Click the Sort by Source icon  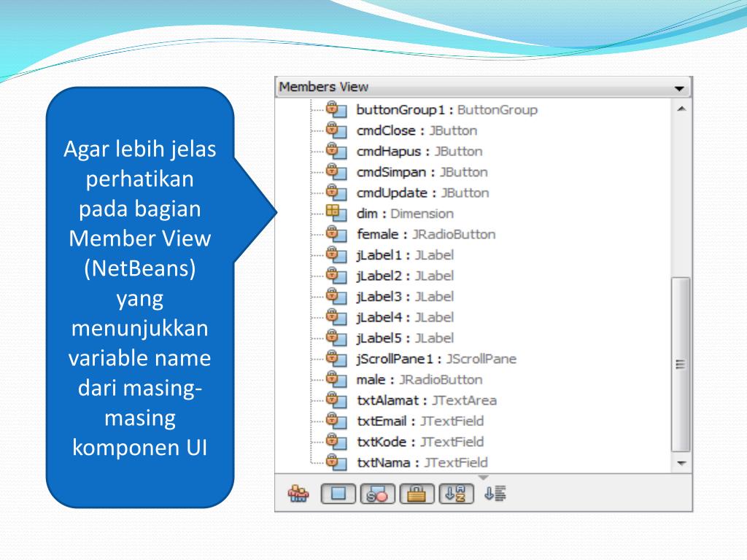pyautogui.click(x=495, y=494)
